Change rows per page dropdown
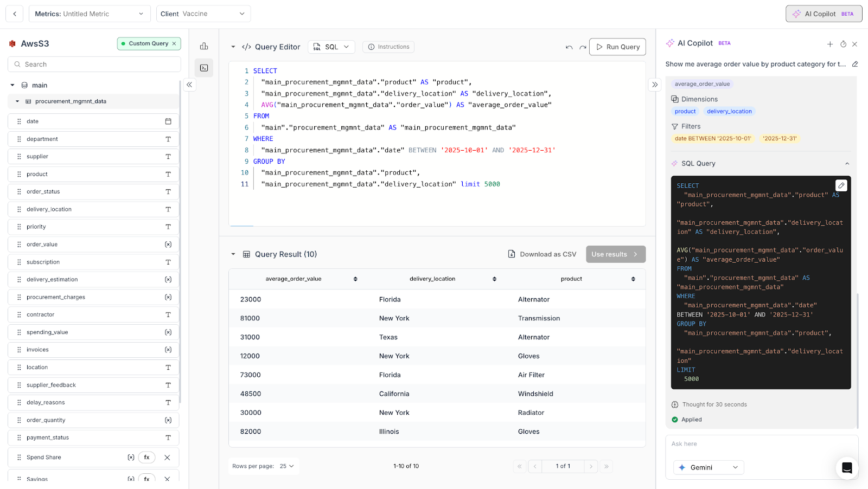The width and height of the screenshot is (868, 489). pos(287,466)
